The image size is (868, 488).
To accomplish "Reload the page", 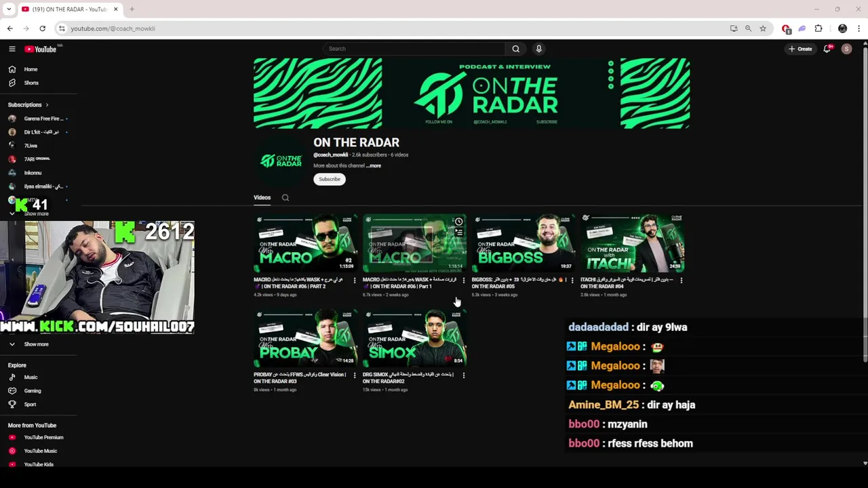I will coord(42,28).
